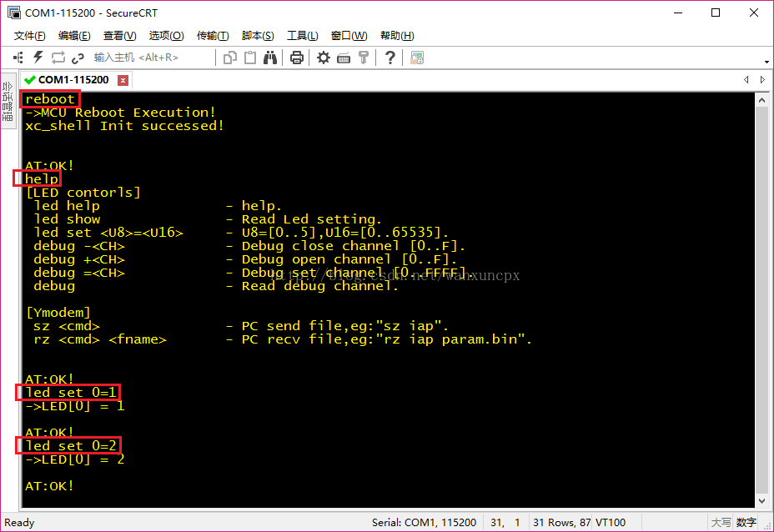Open the keymap editor keyboard icon
Image resolution: width=774 pixels, height=532 pixels.
click(x=343, y=57)
